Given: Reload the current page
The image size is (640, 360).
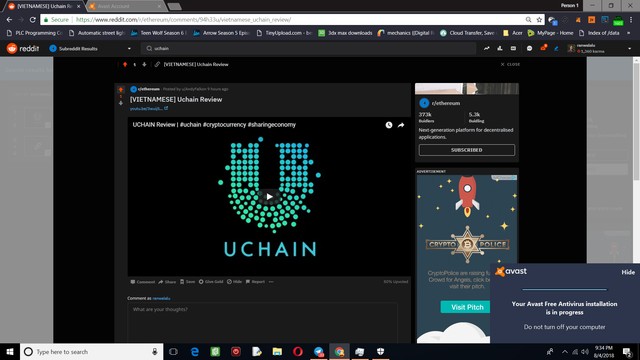Looking at the screenshot, I should pyautogui.click(x=33, y=20).
